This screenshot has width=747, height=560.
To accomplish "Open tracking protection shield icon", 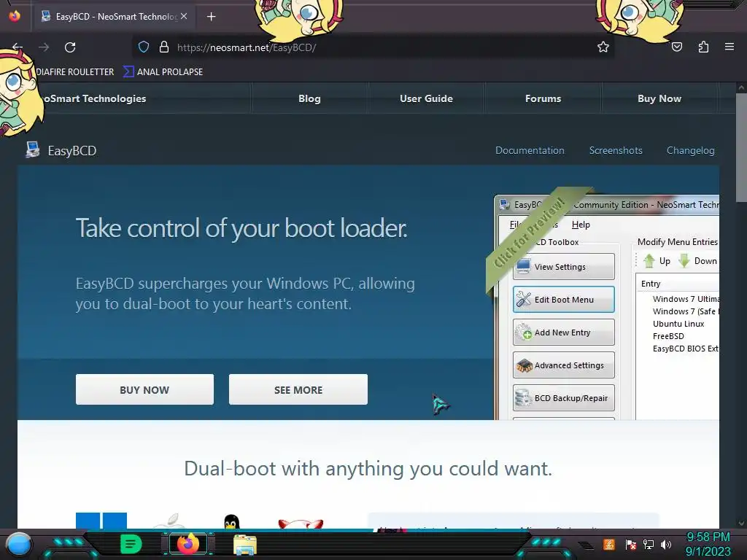I will pos(144,47).
